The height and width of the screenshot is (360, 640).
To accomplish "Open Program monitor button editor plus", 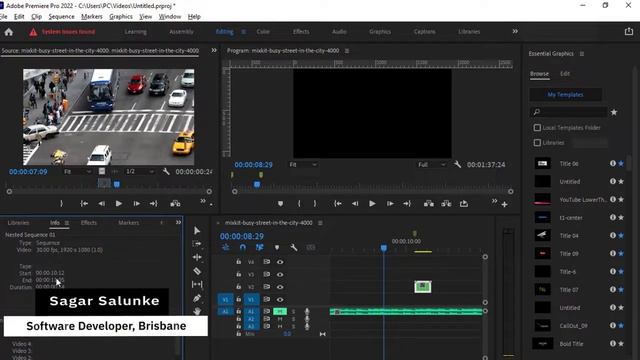I will click(504, 204).
